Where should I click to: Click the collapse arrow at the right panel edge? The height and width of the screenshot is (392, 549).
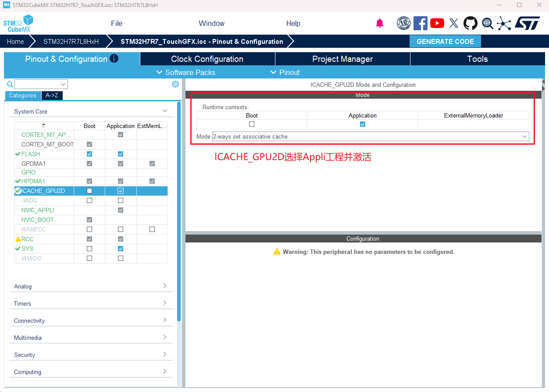(x=544, y=82)
